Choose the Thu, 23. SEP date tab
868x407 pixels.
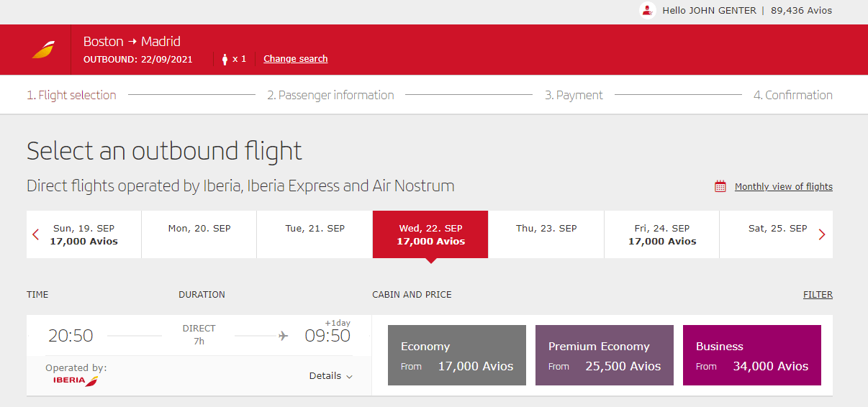coord(546,229)
